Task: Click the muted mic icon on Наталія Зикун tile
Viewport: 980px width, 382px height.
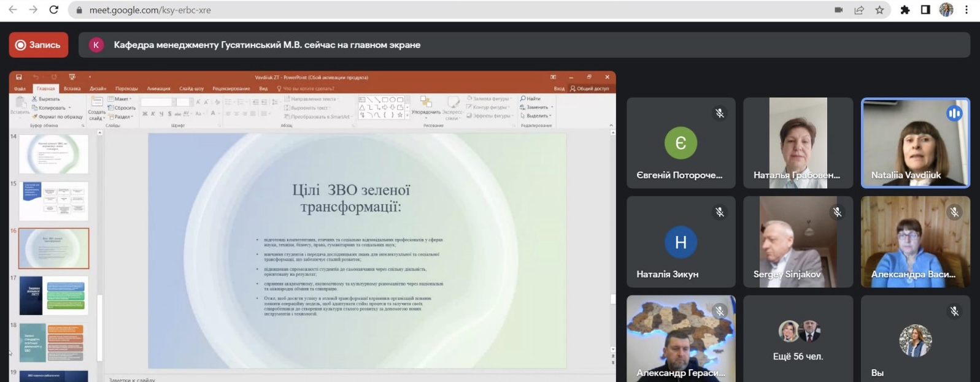Action: (720, 212)
